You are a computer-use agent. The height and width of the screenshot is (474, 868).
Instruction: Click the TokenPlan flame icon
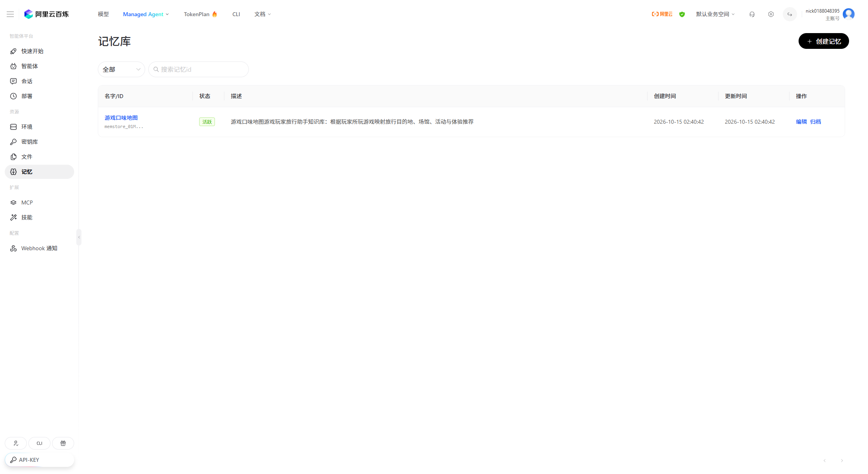[x=215, y=14]
